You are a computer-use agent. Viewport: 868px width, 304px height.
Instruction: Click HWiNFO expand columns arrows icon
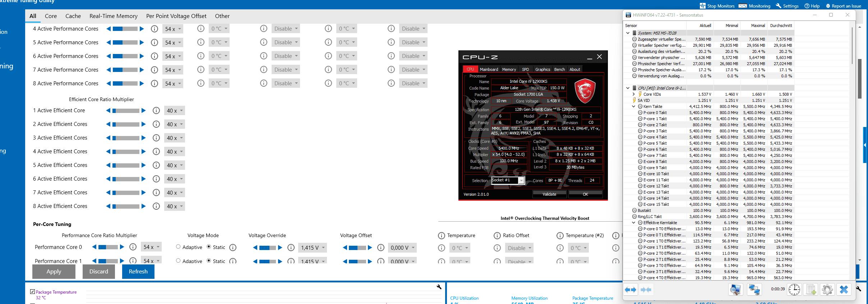click(631, 290)
